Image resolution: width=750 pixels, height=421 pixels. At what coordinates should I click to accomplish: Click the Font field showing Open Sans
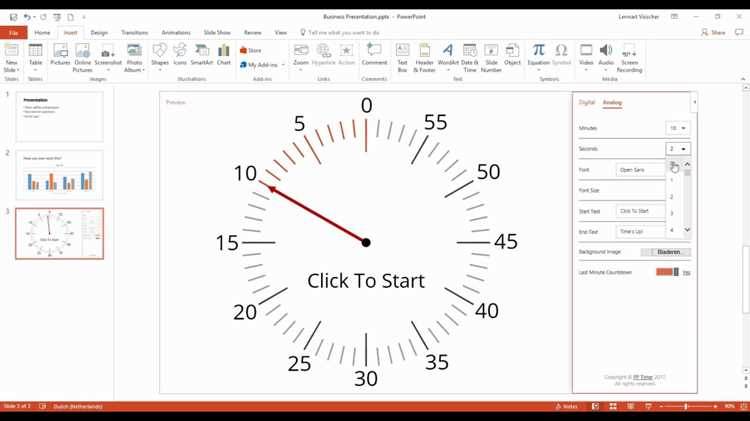click(x=640, y=170)
